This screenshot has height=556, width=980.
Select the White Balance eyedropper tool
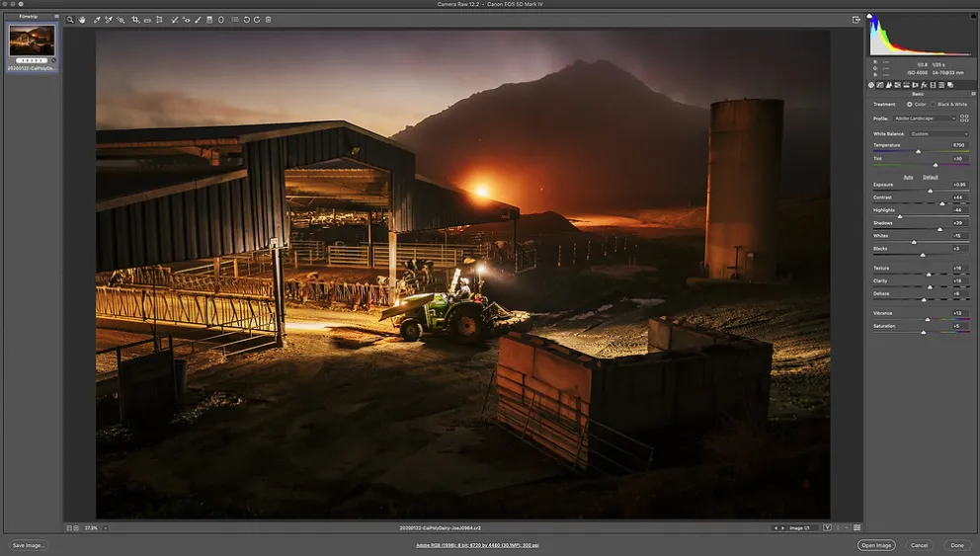[x=96, y=20]
